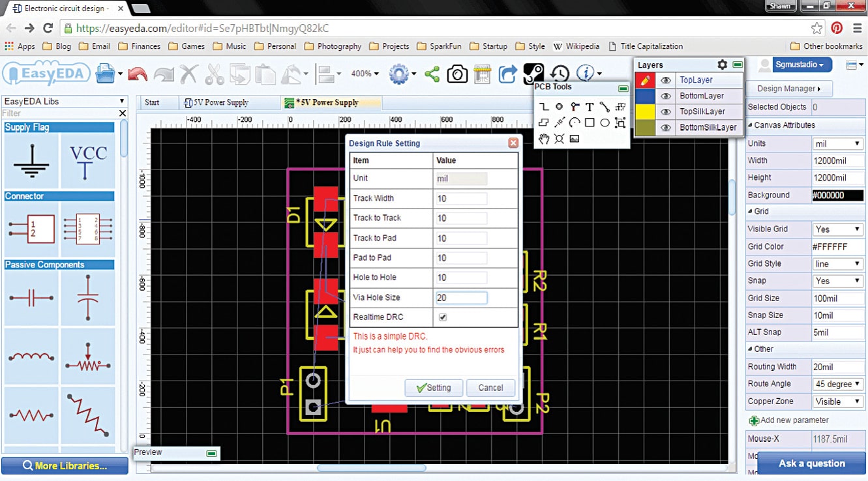Click the yellow TopSilkLayer color swatch
868x481 pixels.
(x=645, y=111)
